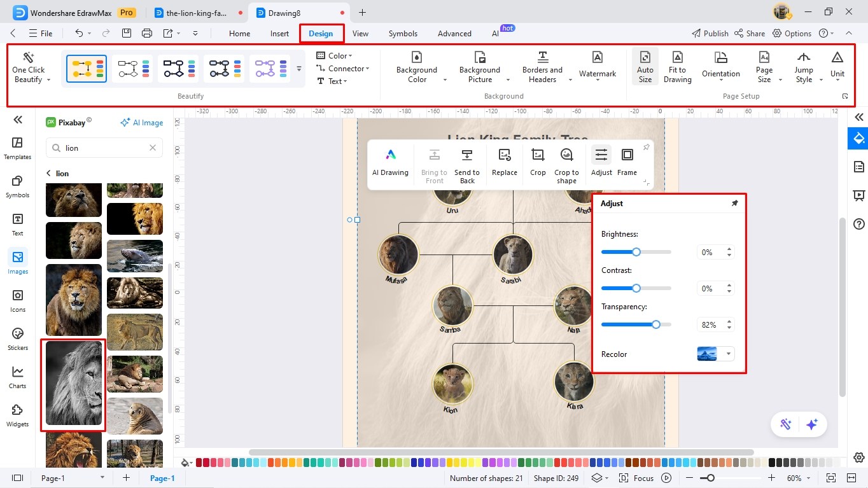This screenshot has width=868, height=488.
Task: Add a Watermark
Action: click(598, 65)
